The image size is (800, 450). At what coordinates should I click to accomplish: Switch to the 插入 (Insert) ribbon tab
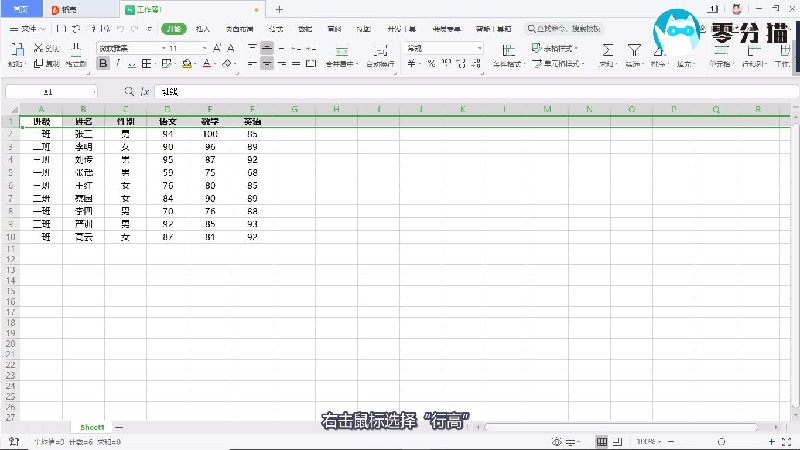203,29
